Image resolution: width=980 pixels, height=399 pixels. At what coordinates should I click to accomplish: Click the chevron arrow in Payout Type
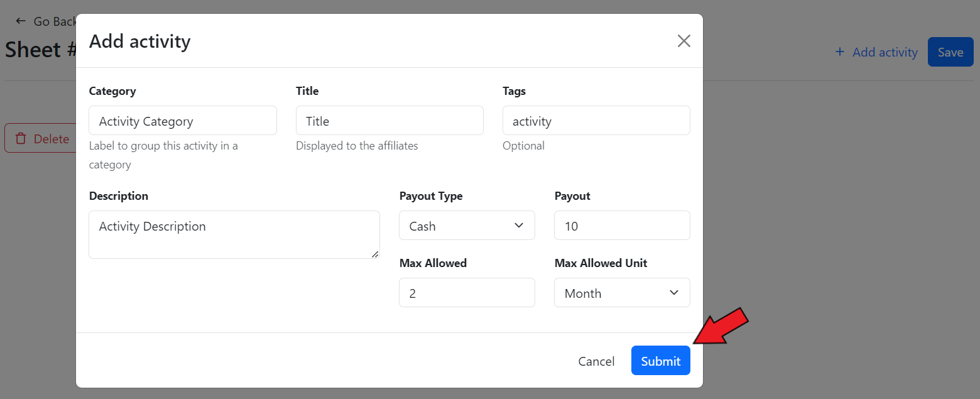519,226
